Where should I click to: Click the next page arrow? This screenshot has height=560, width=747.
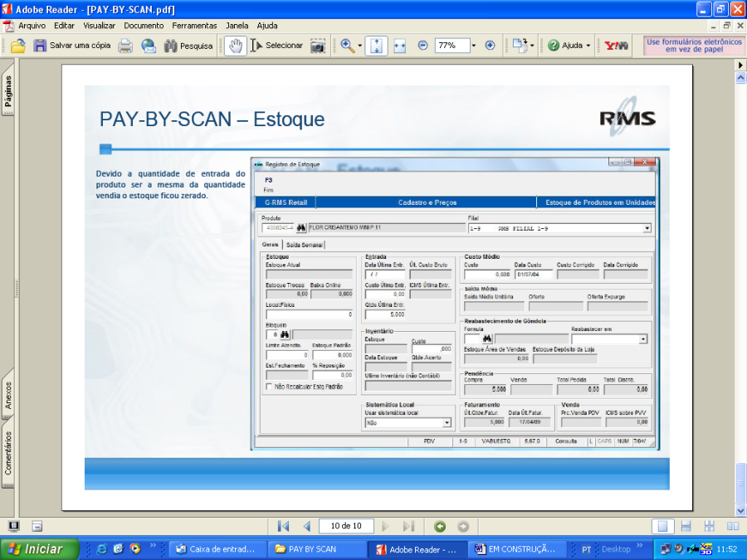tap(385, 526)
